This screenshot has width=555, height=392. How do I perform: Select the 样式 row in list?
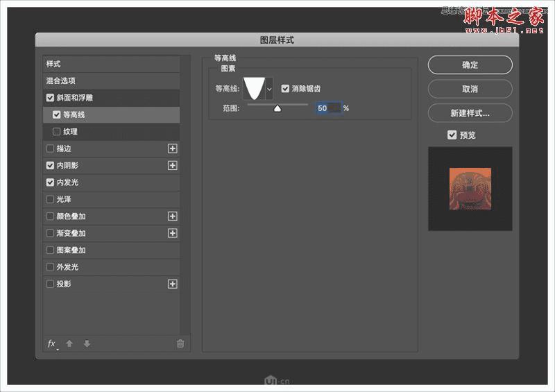pyautogui.click(x=111, y=64)
